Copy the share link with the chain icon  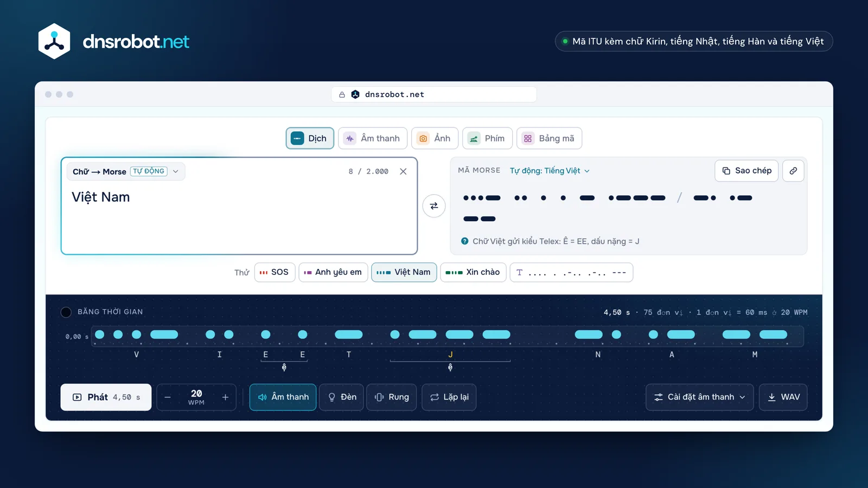(793, 171)
